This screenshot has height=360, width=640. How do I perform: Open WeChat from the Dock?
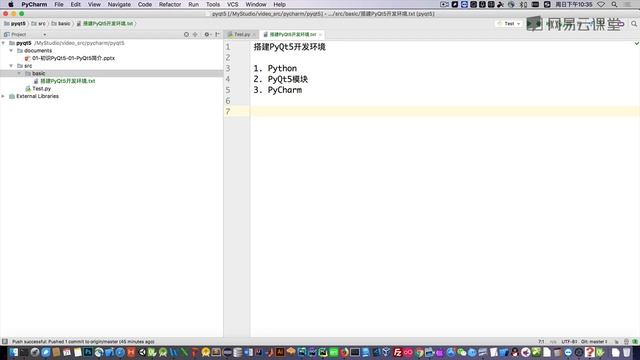pos(462,352)
